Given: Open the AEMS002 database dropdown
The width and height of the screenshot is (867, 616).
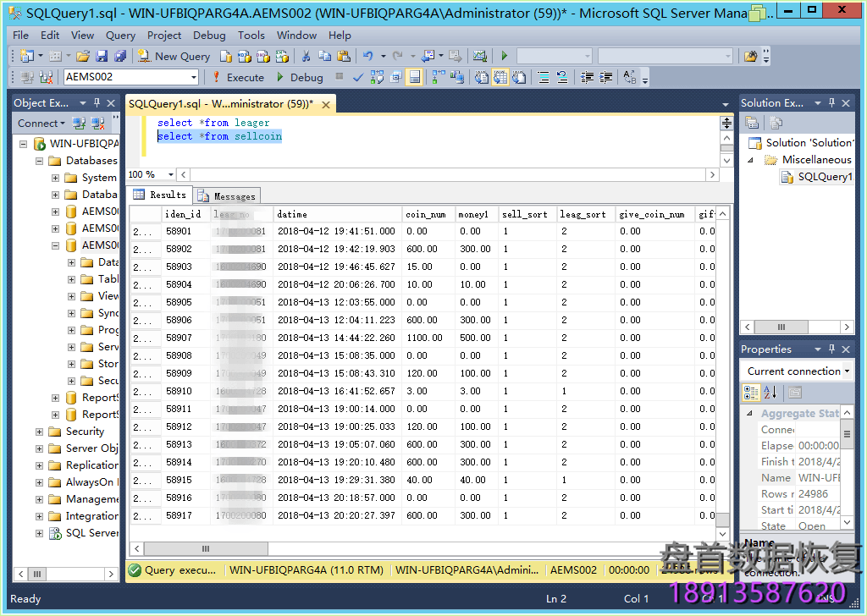Looking at the screenshot, I should 194,77.
